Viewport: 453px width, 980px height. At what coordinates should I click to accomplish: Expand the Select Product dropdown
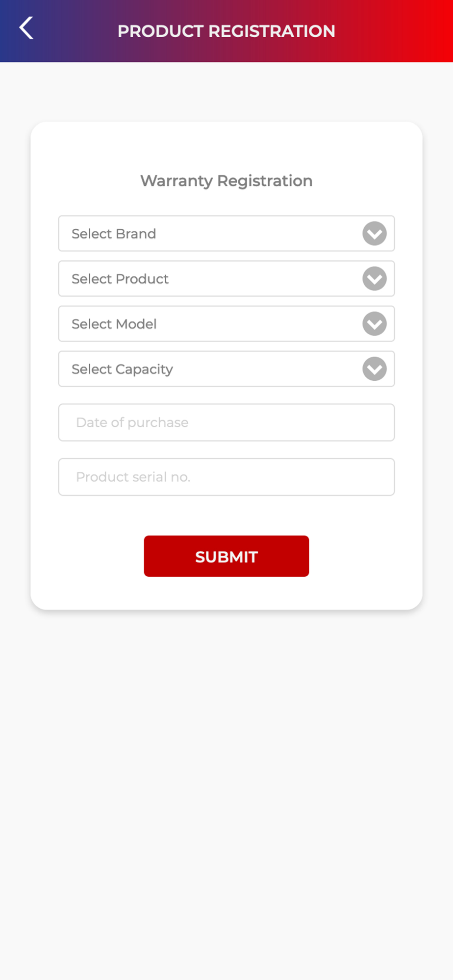click(x=226, y=279)
